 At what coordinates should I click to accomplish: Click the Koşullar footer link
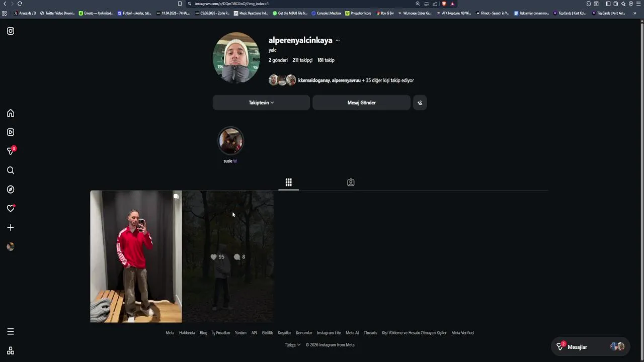tap(284, 333)
